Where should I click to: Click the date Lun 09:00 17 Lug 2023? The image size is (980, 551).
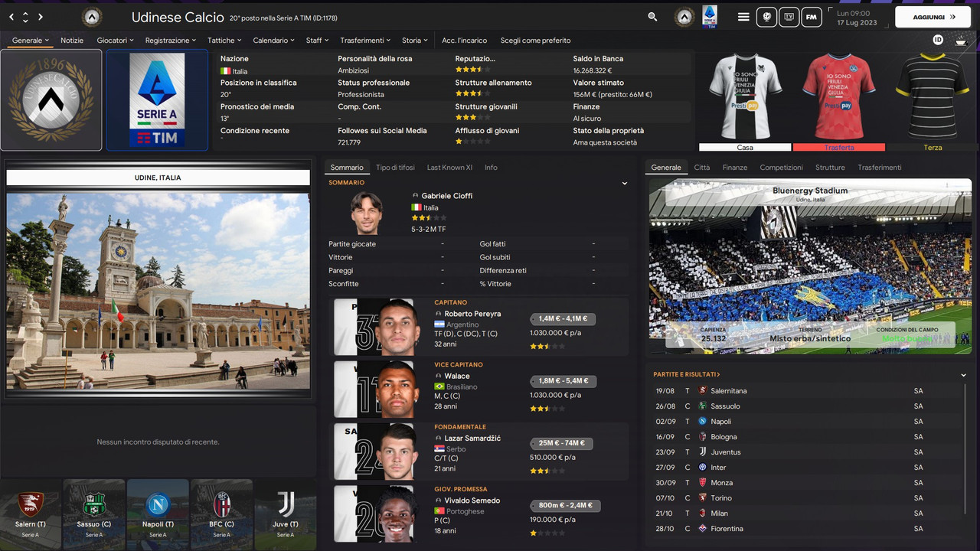coord(857,18)
